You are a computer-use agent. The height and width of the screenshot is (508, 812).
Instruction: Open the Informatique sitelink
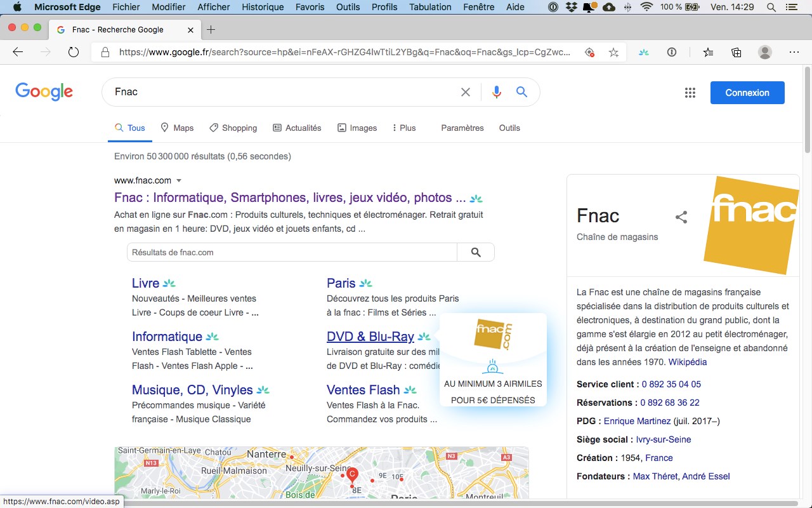pyautogui.click(x=167, y=337)
